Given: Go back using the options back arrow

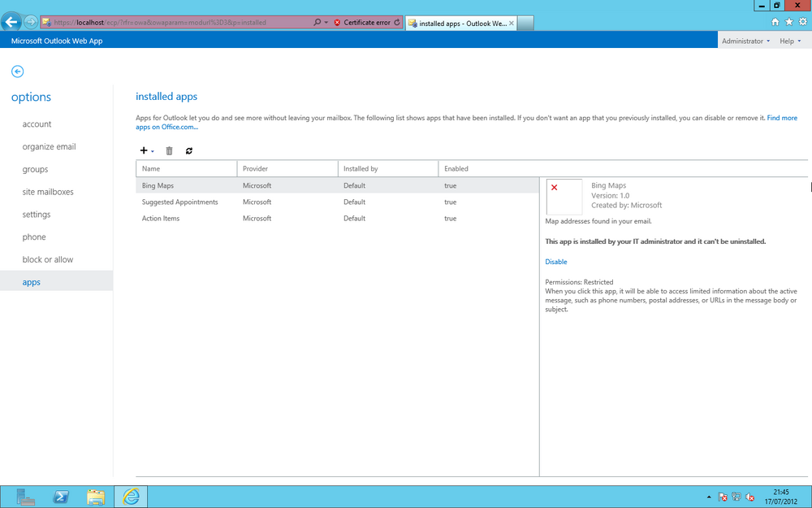Looking at the screenshot, I should pos(18,72).
